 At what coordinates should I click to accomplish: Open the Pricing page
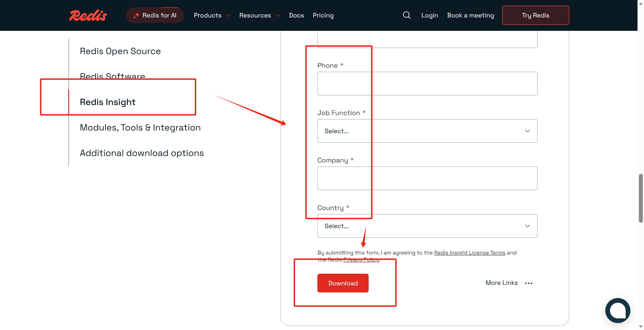click(x=323, y=15)
